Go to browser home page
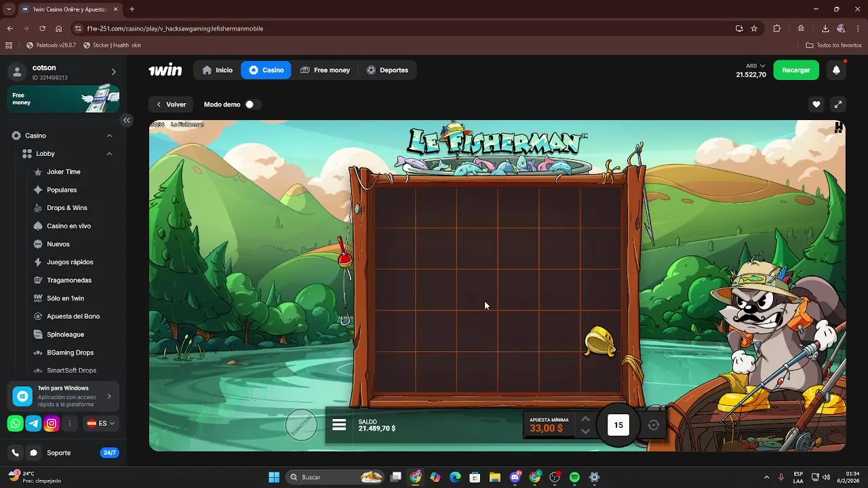This screenshot has height=488, width=868. point(59,28)
